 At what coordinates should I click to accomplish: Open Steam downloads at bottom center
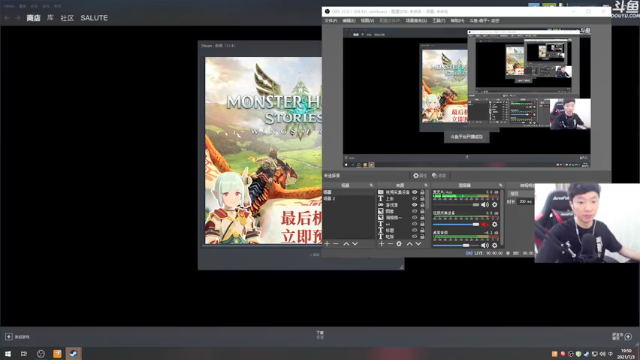pos(320,335)
